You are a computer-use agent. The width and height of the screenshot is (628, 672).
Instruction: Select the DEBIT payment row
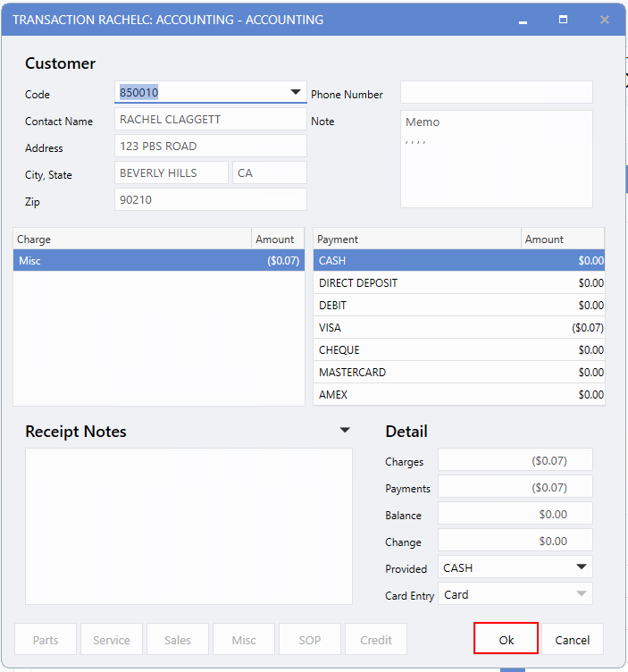coord(459,306)
